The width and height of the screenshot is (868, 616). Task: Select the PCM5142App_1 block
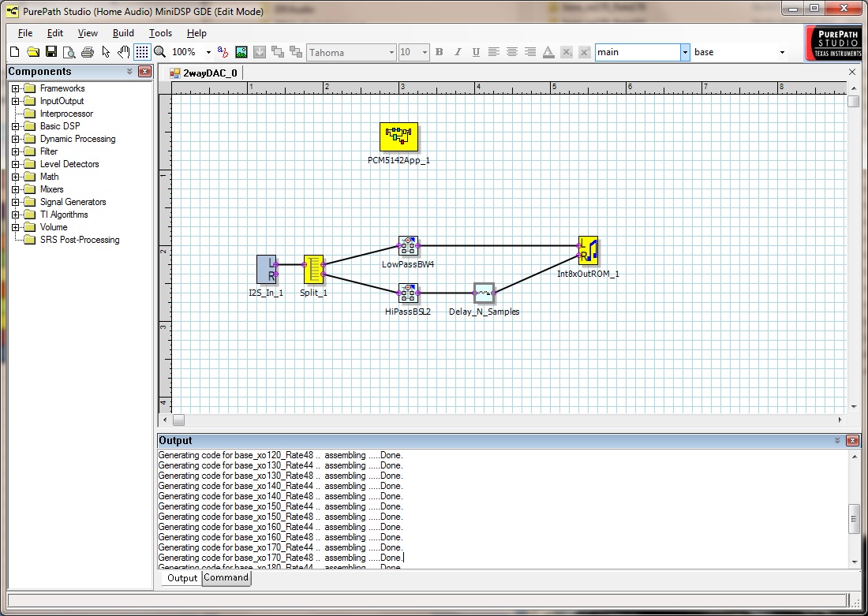click(398, 136)
